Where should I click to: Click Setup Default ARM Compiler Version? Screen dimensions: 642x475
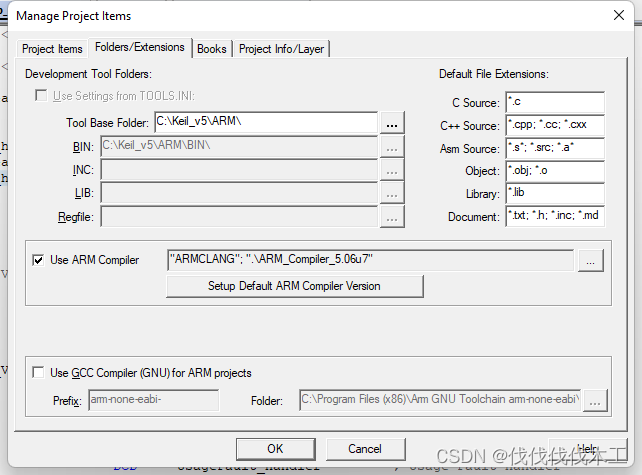pyautogui.click(x=294, y=286)
